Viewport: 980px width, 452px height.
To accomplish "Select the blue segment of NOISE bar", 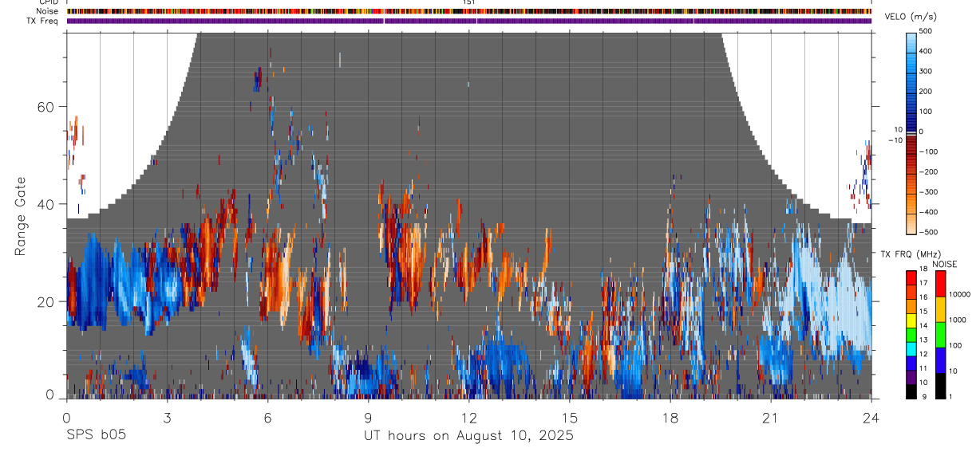I will tap(940, 360).
